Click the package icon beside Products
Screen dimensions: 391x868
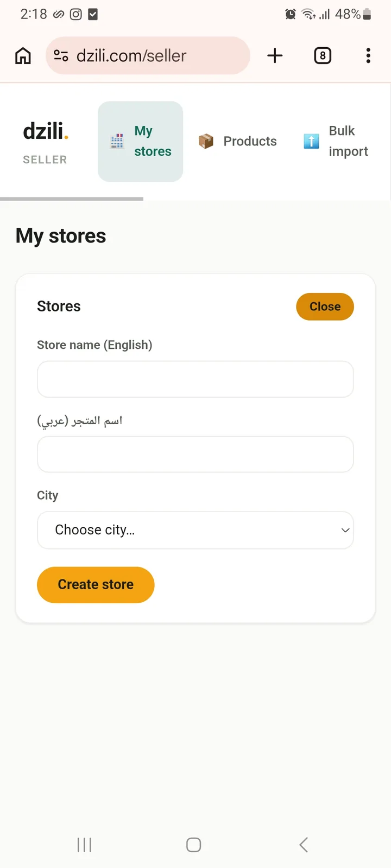pos(206,141)
